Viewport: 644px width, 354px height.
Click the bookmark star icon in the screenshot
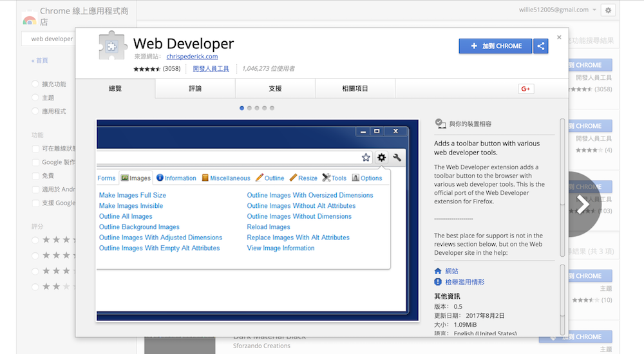click(x=366, y=157)
